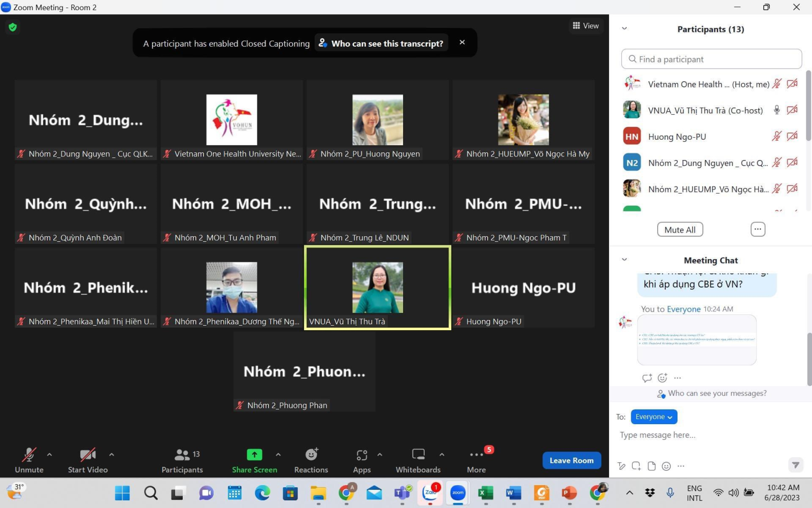Click the Type message here field
Viewport: 812px width, 508px height.
point(710,435)
